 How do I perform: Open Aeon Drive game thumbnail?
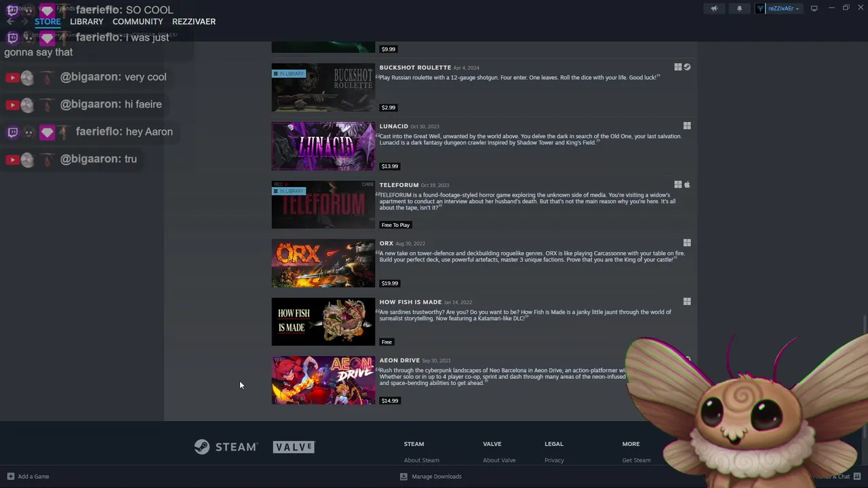(323, 381)
